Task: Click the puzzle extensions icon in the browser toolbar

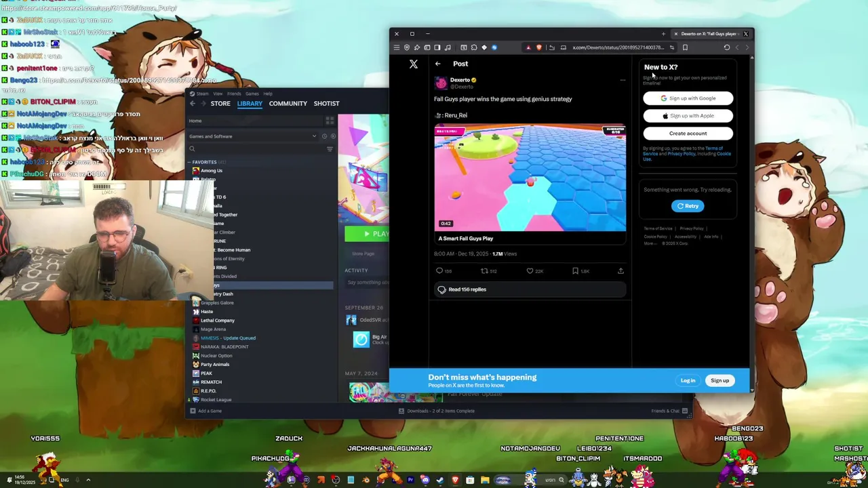Action: (474, 47)
